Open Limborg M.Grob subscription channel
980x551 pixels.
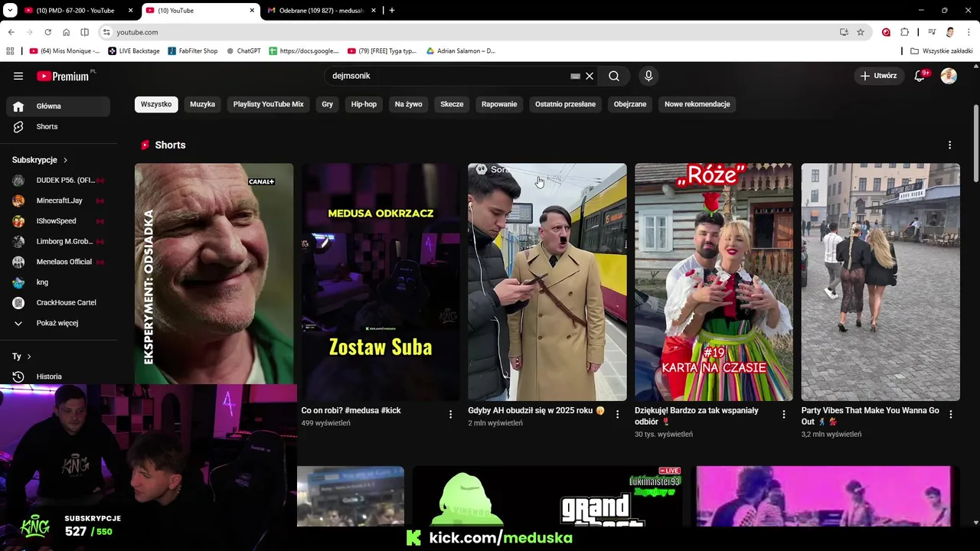tap(58, 241)
